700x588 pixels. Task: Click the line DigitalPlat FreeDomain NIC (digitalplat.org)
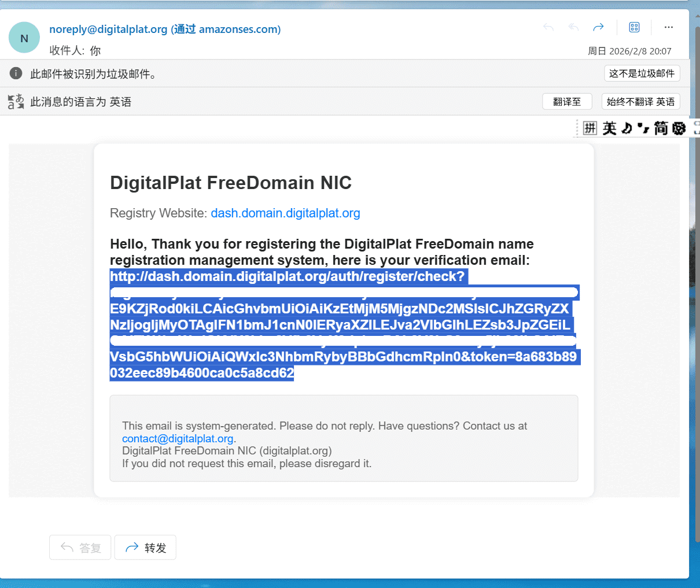[227, 450]
